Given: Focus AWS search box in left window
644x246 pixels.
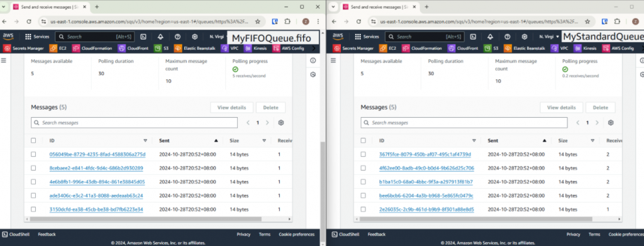Looking at the screenshot, I should click(94, 36).
